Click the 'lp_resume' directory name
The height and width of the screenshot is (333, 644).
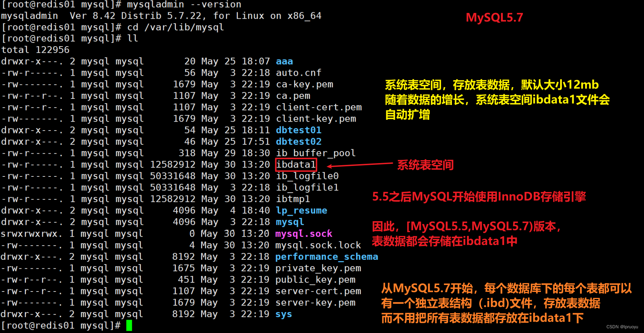302,211
